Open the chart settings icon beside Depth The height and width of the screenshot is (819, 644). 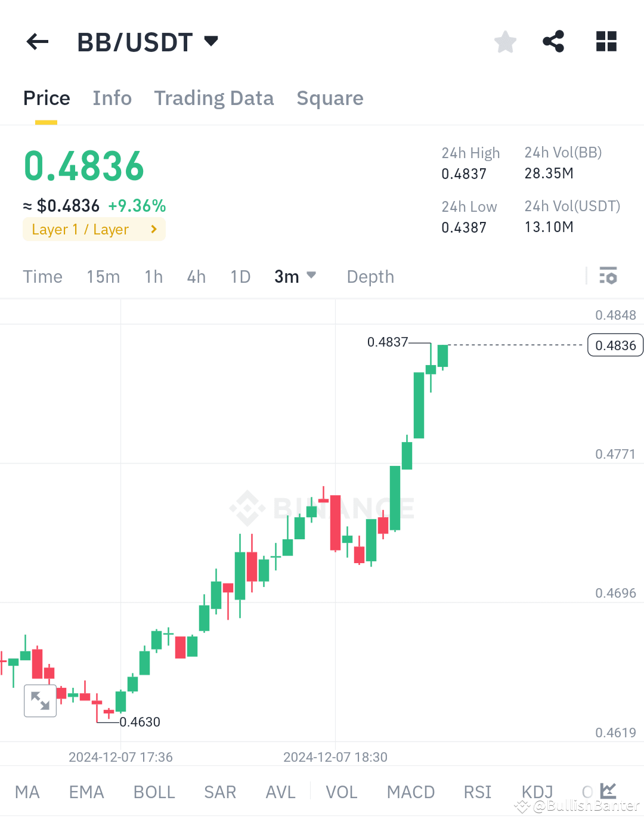point(609,276)
